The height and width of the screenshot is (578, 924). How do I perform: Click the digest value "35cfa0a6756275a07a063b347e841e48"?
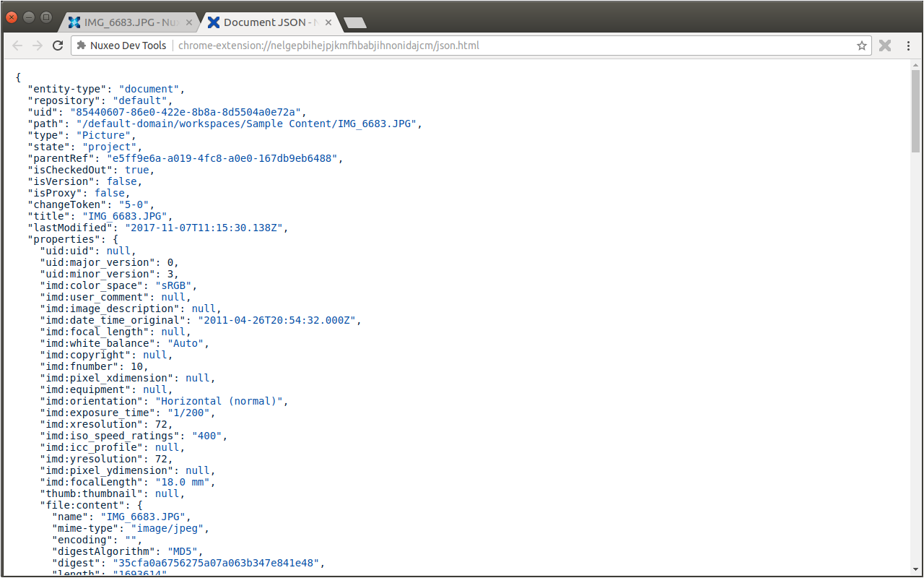(x=216, y=563)
